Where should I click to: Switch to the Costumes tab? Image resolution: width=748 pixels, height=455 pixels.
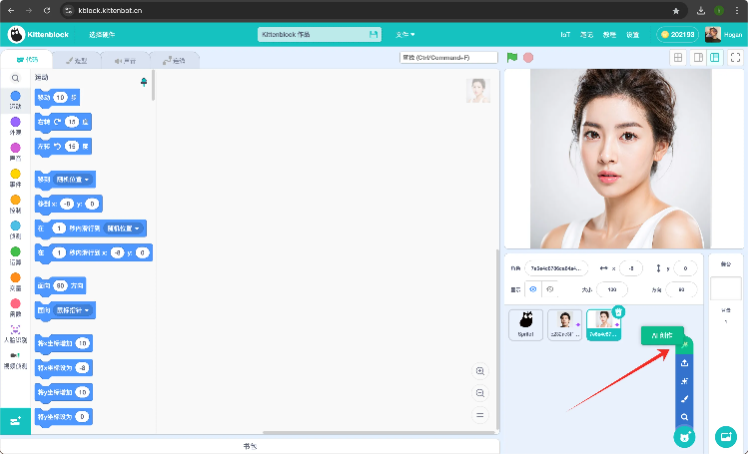(x=77, y=60)
